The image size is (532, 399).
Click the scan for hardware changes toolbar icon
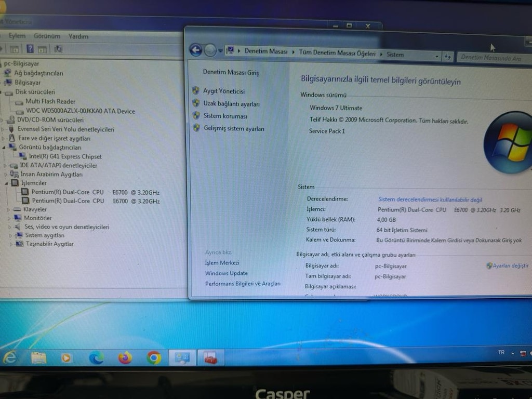(58, 49)
